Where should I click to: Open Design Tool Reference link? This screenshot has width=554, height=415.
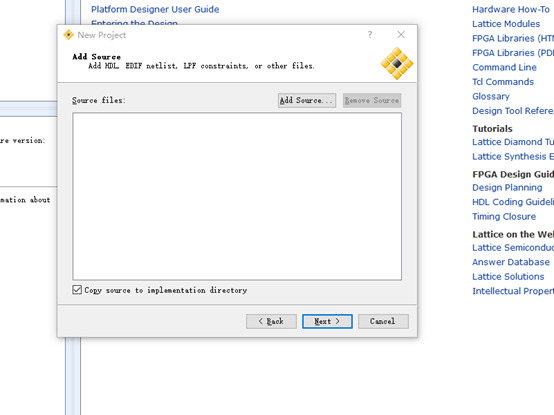tap(513, 111)
